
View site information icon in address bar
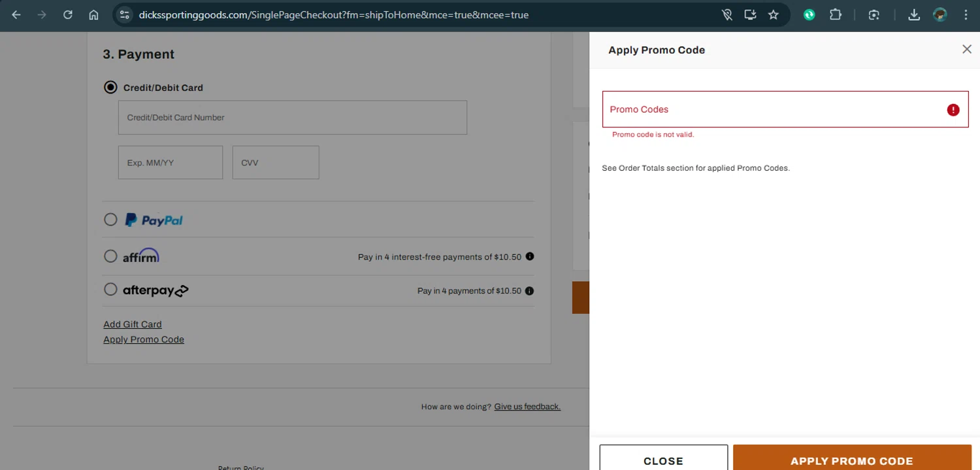click(x=125, y=14)
